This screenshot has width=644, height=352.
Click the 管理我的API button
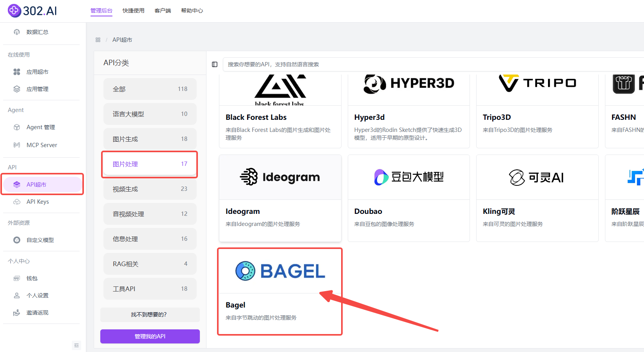[150, 336]
